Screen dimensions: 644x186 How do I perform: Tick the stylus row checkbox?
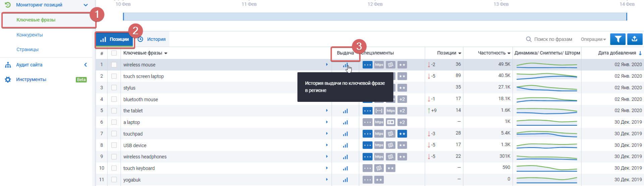click(114, 88)
